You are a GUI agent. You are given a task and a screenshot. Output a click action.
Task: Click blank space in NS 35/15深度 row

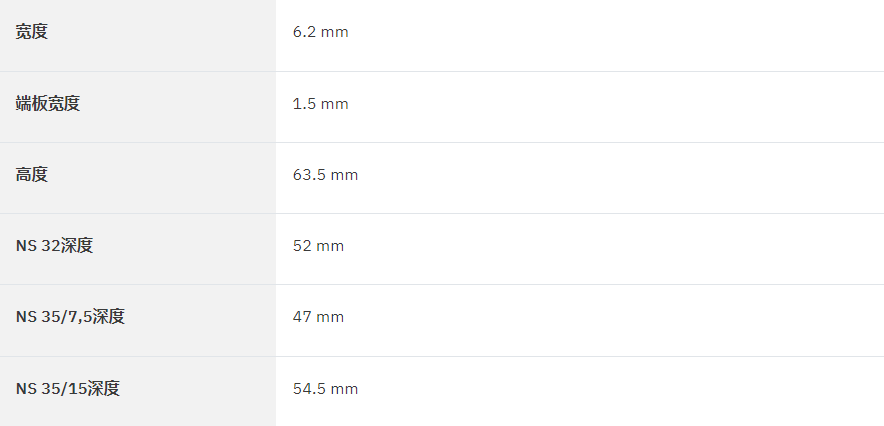(x=620, y=392)
